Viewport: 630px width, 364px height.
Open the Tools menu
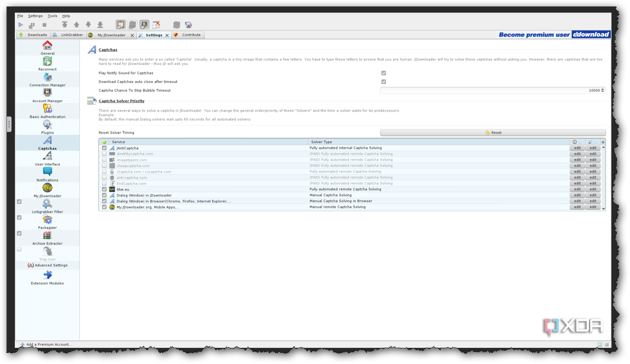(52, 16)
